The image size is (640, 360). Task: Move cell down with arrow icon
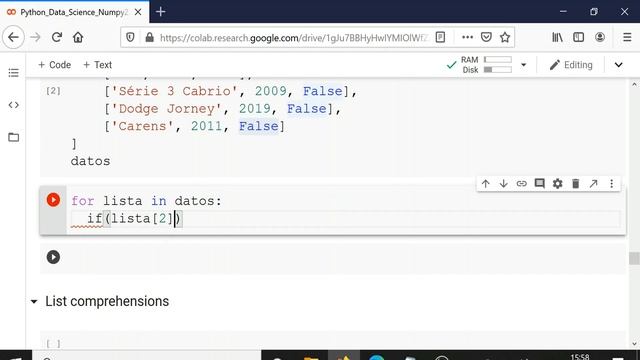coord(503,184)
